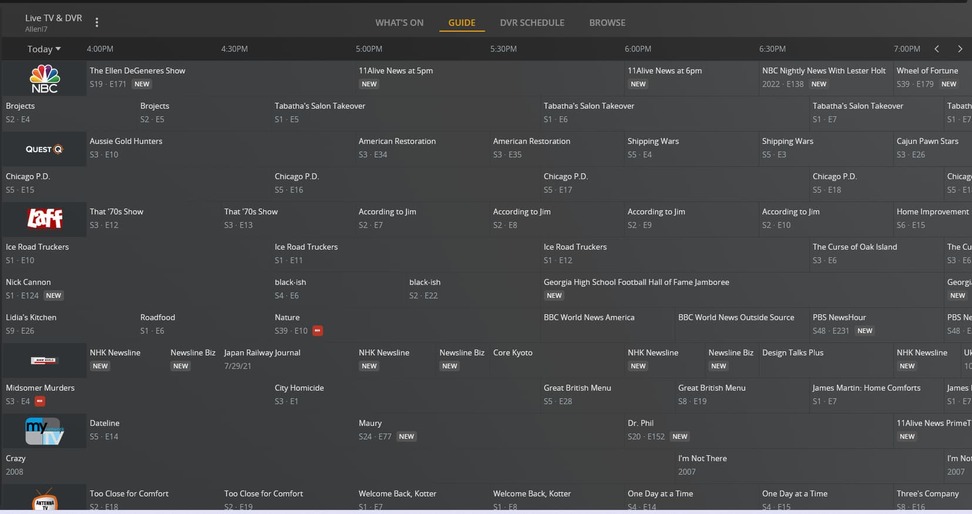
Task: Select Tabatha's Salon Takeover S1 E6
Action: 675,113
